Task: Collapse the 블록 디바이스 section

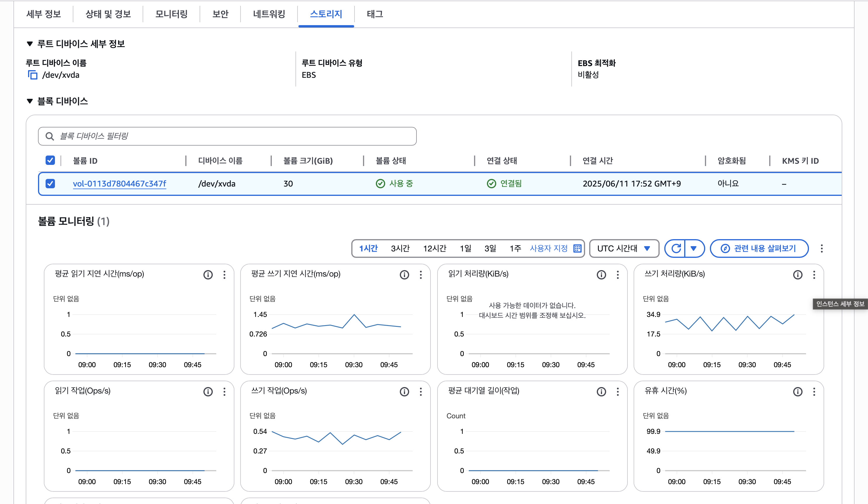Action: pyautogui.click(x=30, y=101)
